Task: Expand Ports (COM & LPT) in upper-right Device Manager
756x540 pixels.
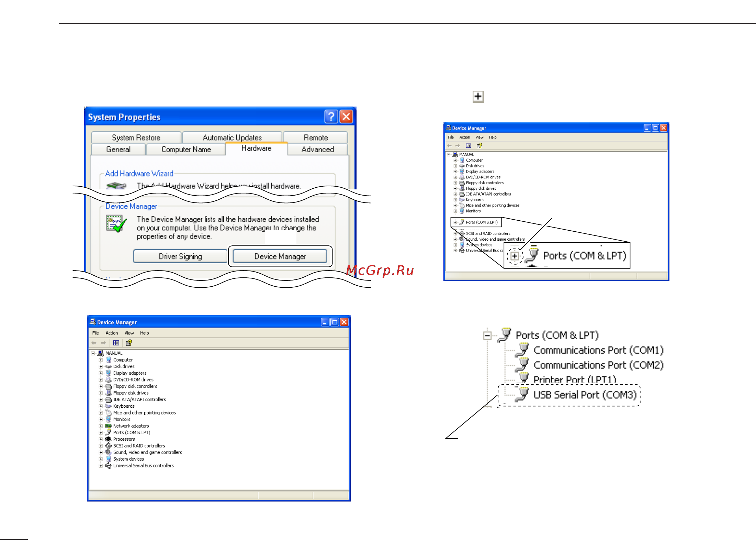Action: [x=455, y=222]
